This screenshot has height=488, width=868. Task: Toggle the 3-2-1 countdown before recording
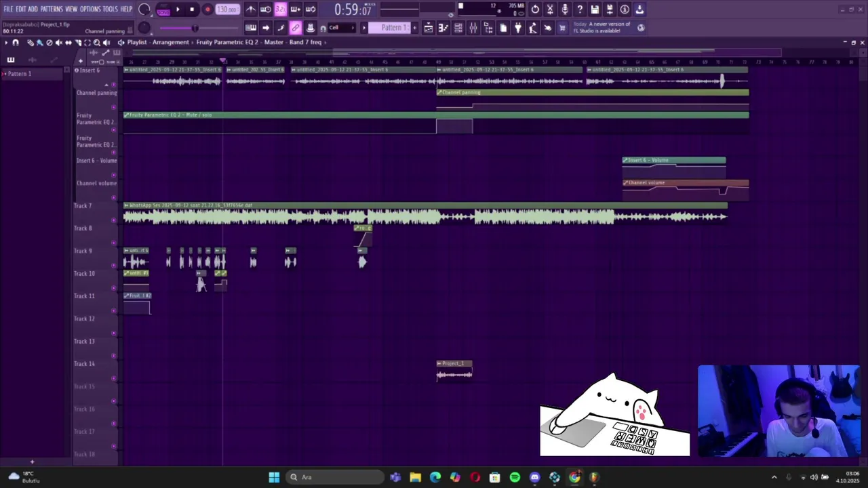point(280,9)
